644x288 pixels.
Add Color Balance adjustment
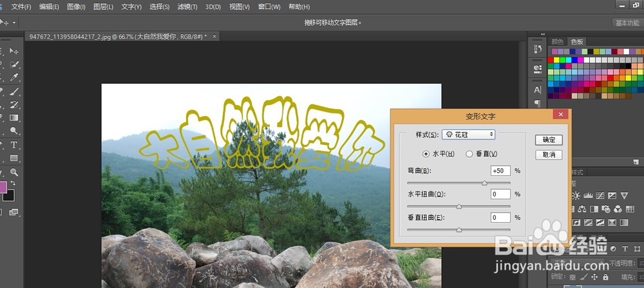[582, 209]
